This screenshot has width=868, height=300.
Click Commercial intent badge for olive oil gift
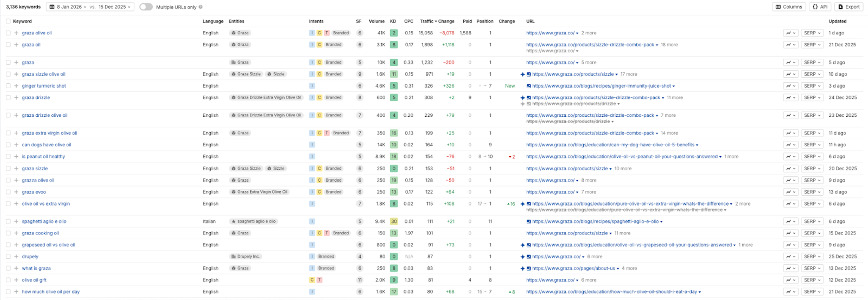click(312, 280)
